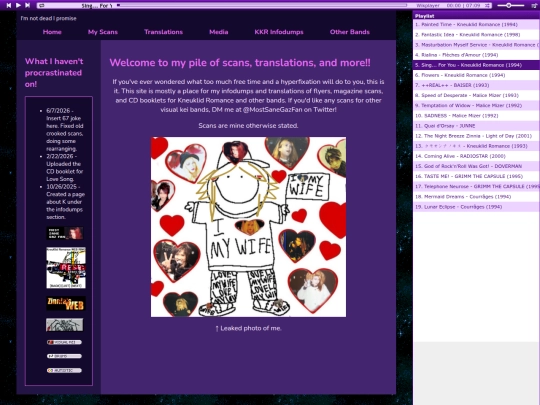Image resolution: width=540 pixels, height=405 pixels.
Task: Select Quai d'Orsay by JUNNE
Action: 476,126
